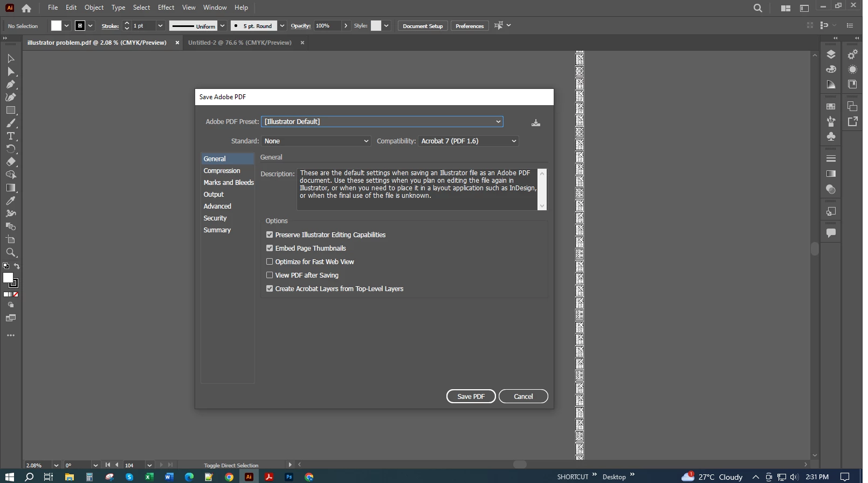Open the Stroke panel

pos(831,158)
